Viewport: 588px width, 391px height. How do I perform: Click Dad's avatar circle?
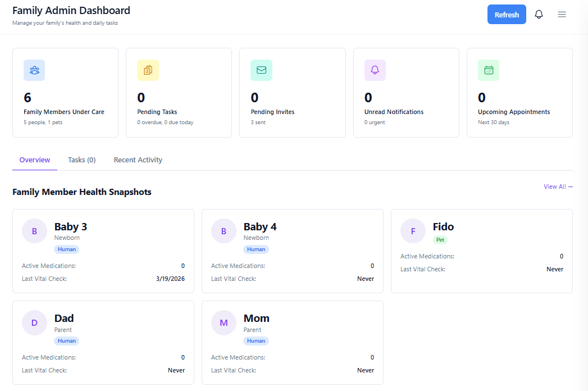pyautogui.click(x=34, y=322)
